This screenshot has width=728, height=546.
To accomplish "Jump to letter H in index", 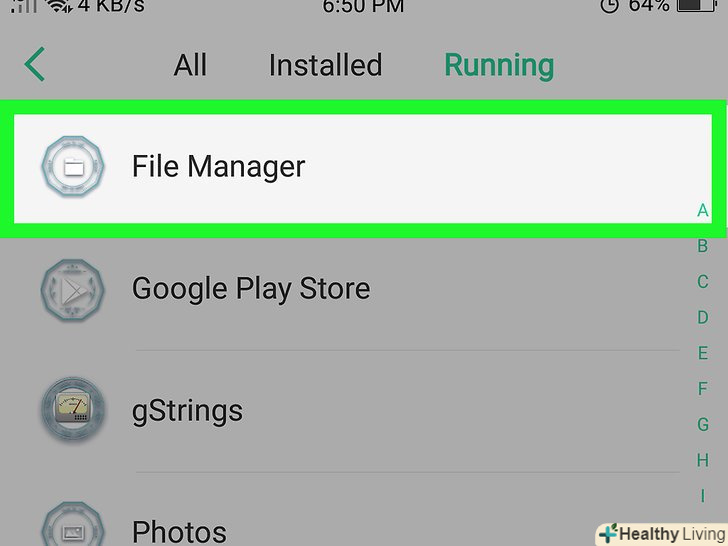I will pos(703,460).
